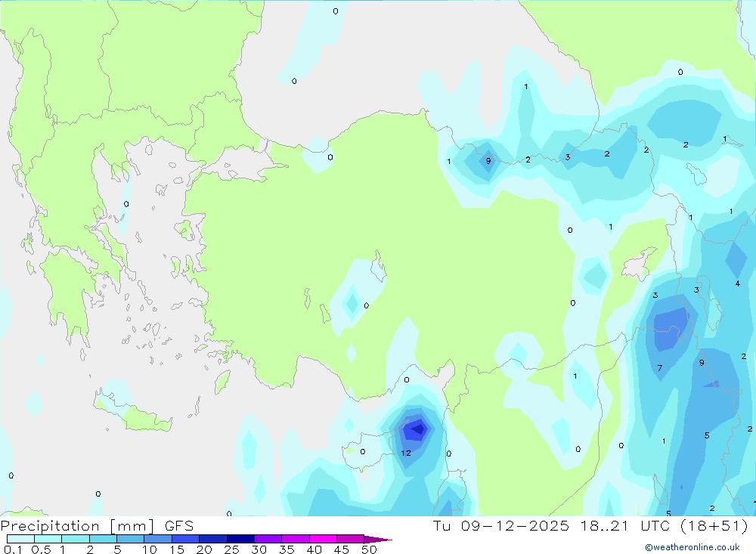Screen dimensions: 756x554
Task: Click the 'Precipitation [mm] GFS' title
Action: 97,526
